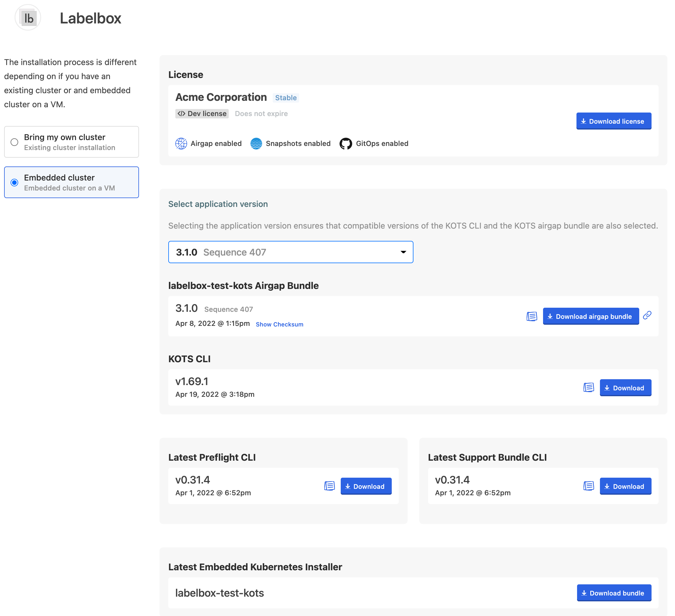The image size is (675, 616).
Task: Open release notes icon for Support Bundle CLI
Action: [588, 486]
